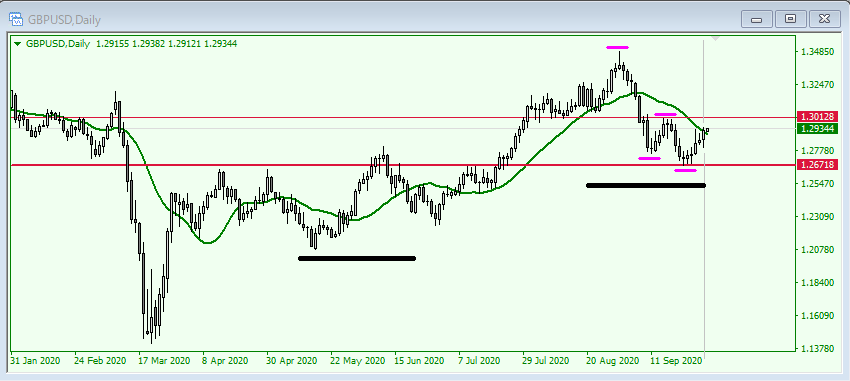Click the 7 Jul 2020 date label

coord(478,360)
